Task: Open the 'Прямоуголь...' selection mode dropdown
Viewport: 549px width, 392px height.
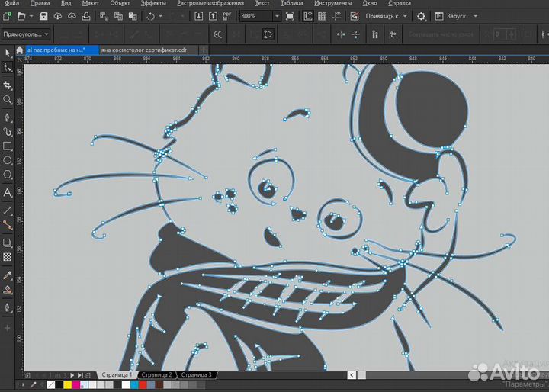Action: point(47,34)
